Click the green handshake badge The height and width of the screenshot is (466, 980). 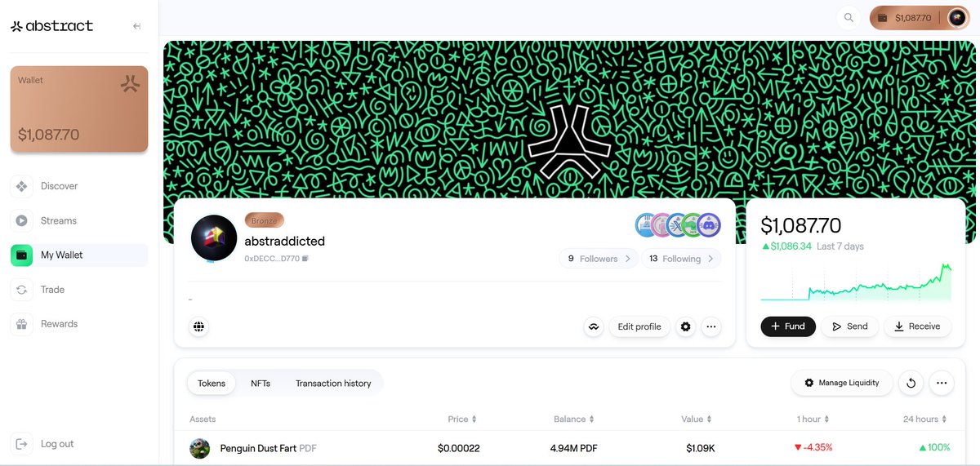coord(693,225)
